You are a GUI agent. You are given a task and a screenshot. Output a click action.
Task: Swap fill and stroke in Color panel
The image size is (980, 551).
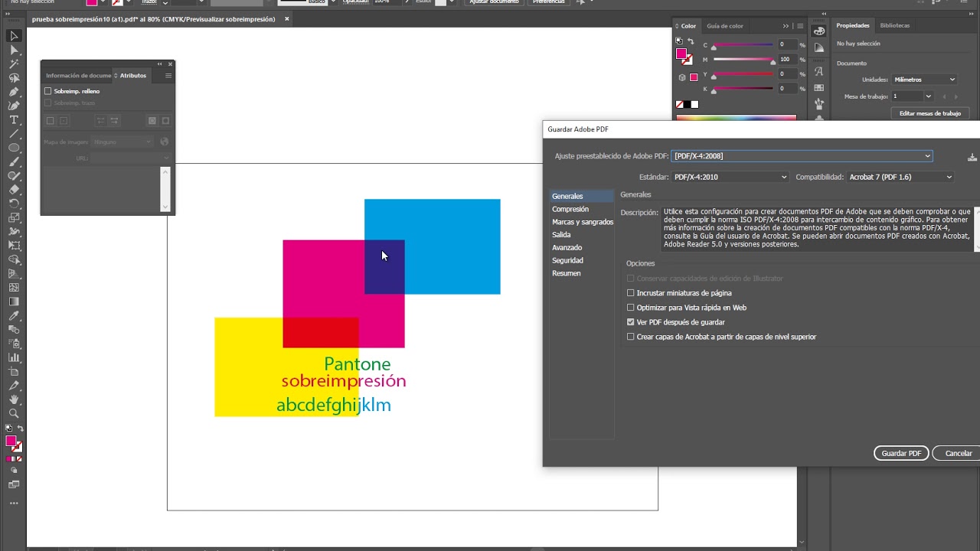690,43
